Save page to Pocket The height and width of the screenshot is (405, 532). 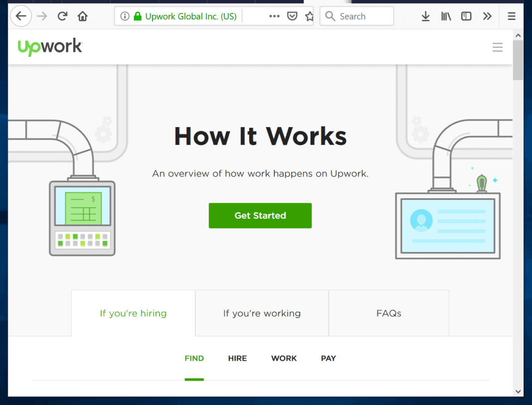292,16
